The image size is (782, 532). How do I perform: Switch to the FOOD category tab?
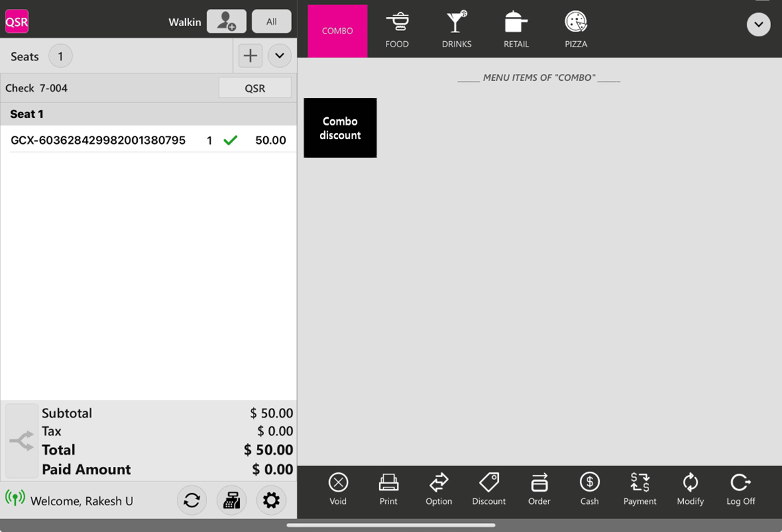[397, 30]
